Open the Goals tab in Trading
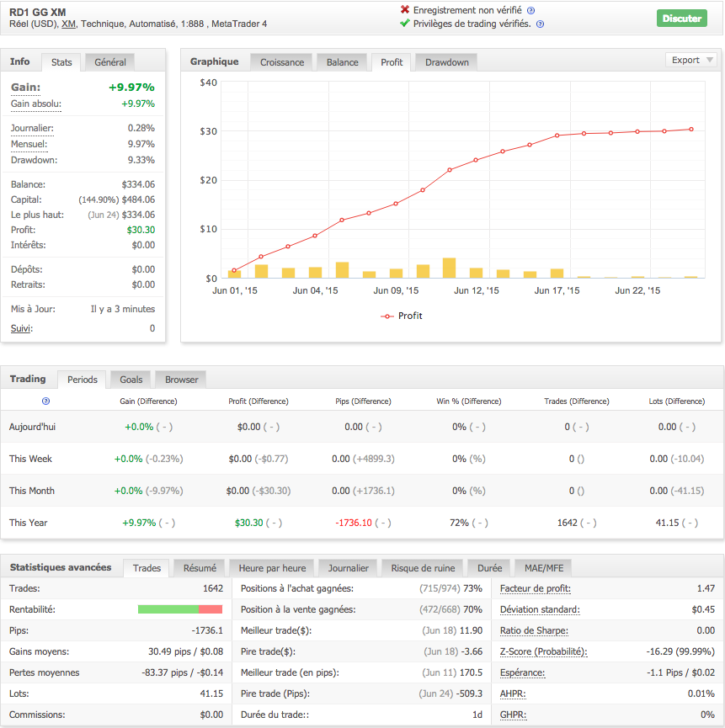 tap(131, 380)
